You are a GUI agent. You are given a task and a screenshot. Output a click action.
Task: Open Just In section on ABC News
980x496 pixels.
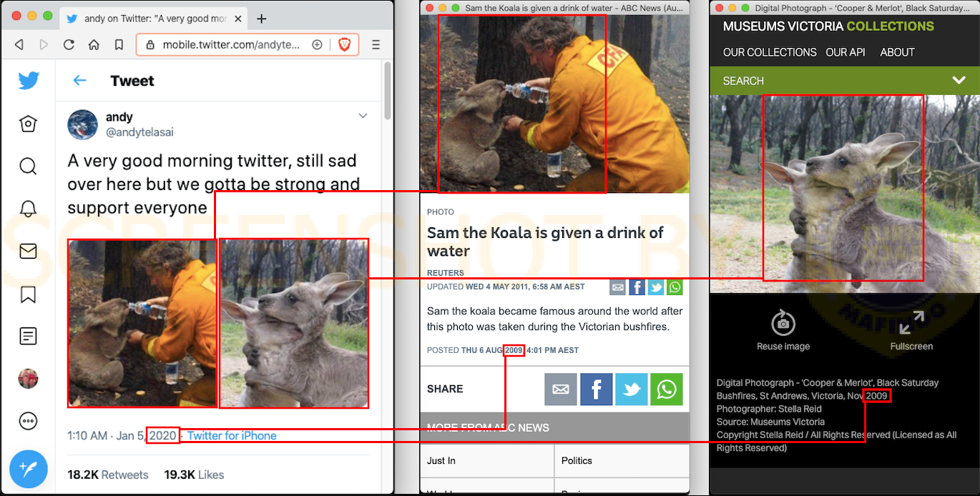coord(487,461)
